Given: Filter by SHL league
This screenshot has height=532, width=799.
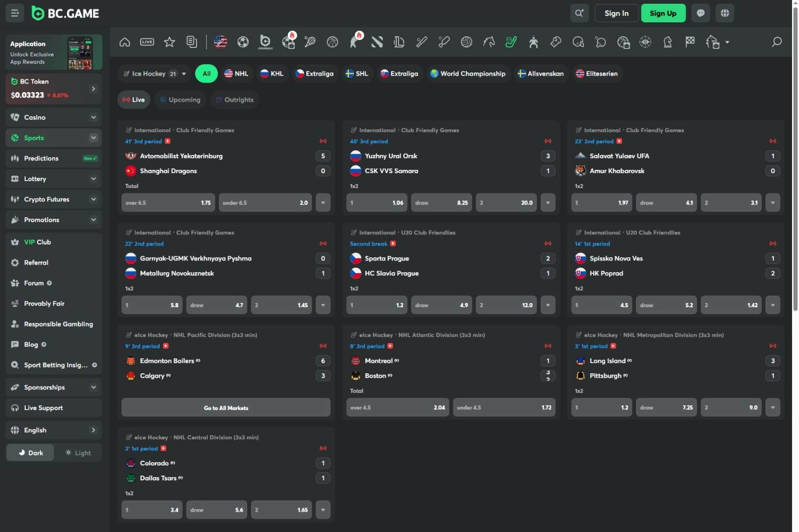Looking at the screenshot, I should point(357,74).
